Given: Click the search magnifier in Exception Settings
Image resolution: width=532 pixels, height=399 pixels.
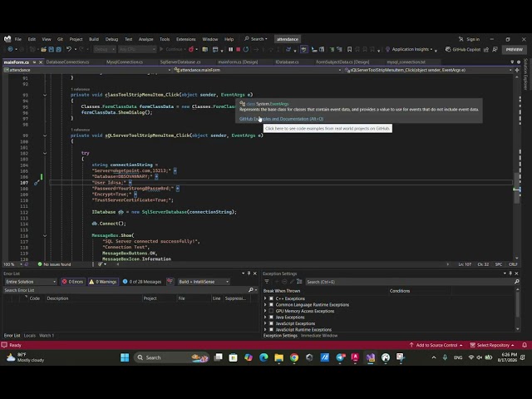Looking at the screenshot, I should click(517, 282).
